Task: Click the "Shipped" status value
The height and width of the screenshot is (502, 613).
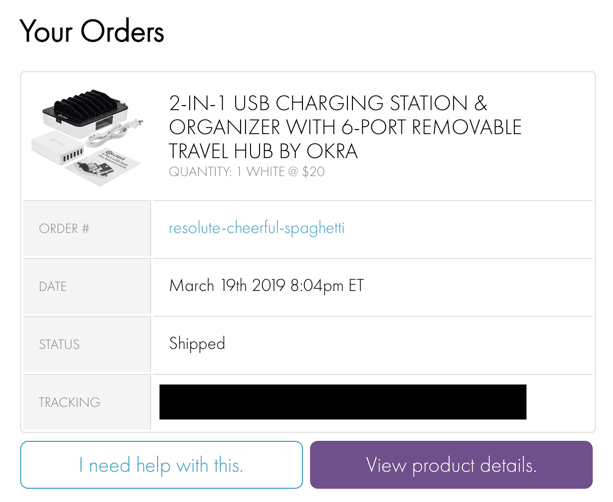Action: pos(197,344)
